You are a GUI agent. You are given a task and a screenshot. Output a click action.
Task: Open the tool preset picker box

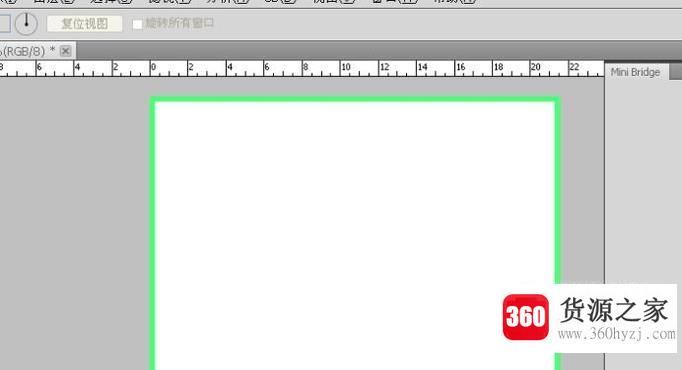(4, 24)
